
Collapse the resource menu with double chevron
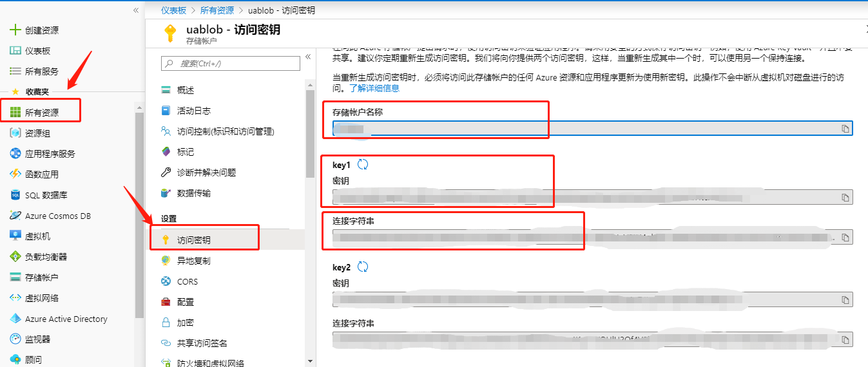coord(308,57)
